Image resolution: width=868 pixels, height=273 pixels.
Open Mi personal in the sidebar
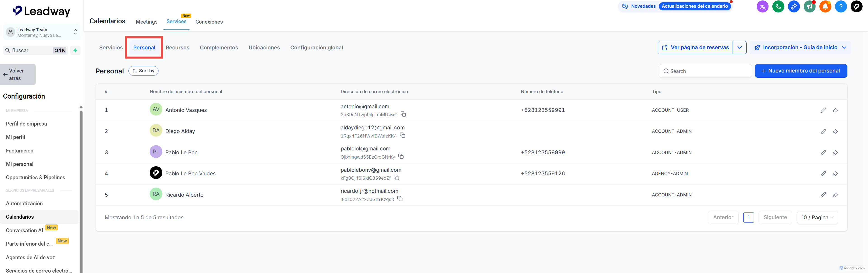pos(19,164)
